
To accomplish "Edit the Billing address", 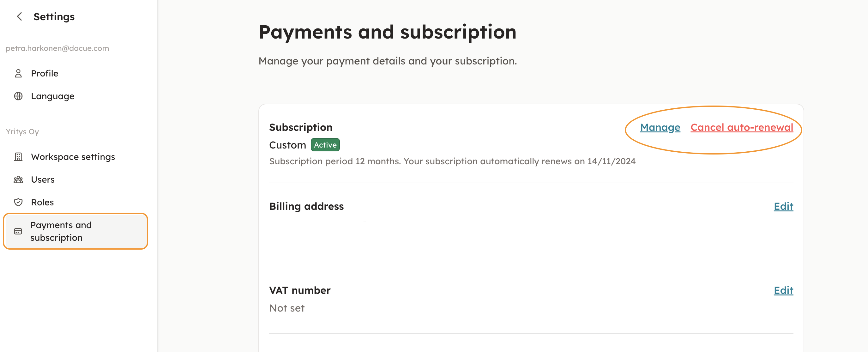I will click(783, 206).
